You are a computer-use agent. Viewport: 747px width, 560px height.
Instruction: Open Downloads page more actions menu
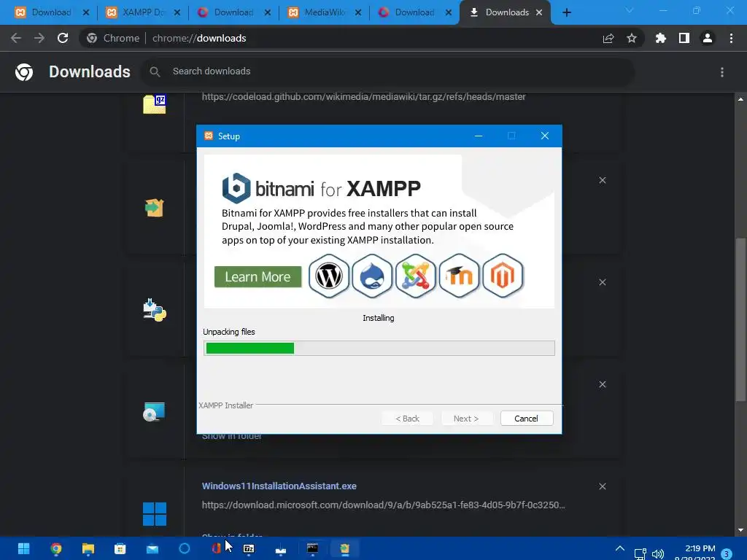click(722, 72)
